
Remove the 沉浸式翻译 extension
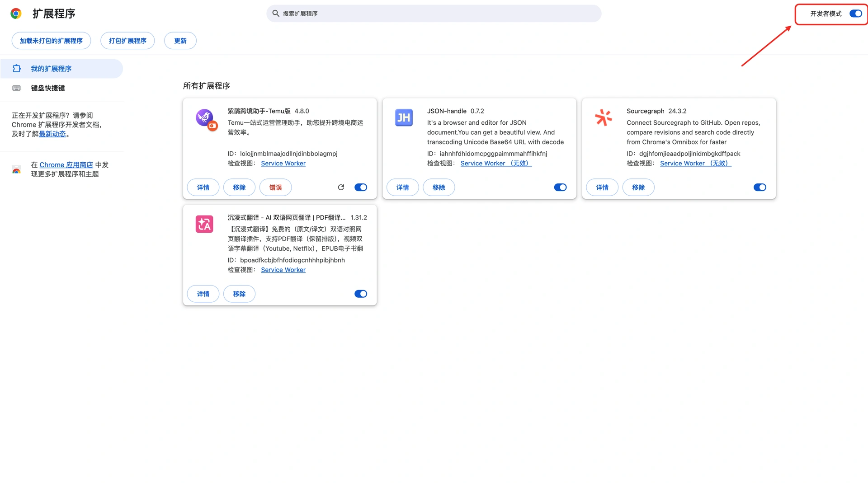tap(239, 294)
